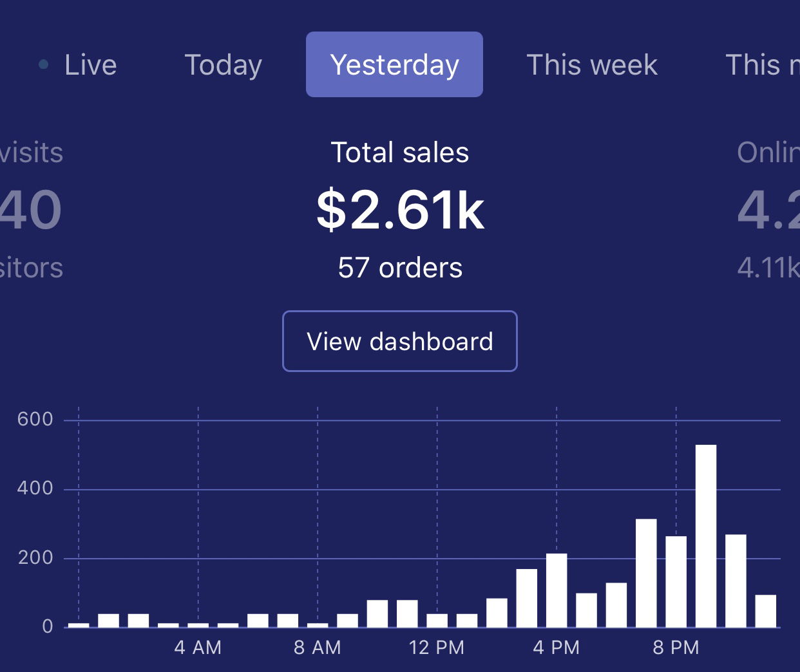Click the View dashboard button
The image size is (800, 672).
pyautogui.click(x=399, y=341)
